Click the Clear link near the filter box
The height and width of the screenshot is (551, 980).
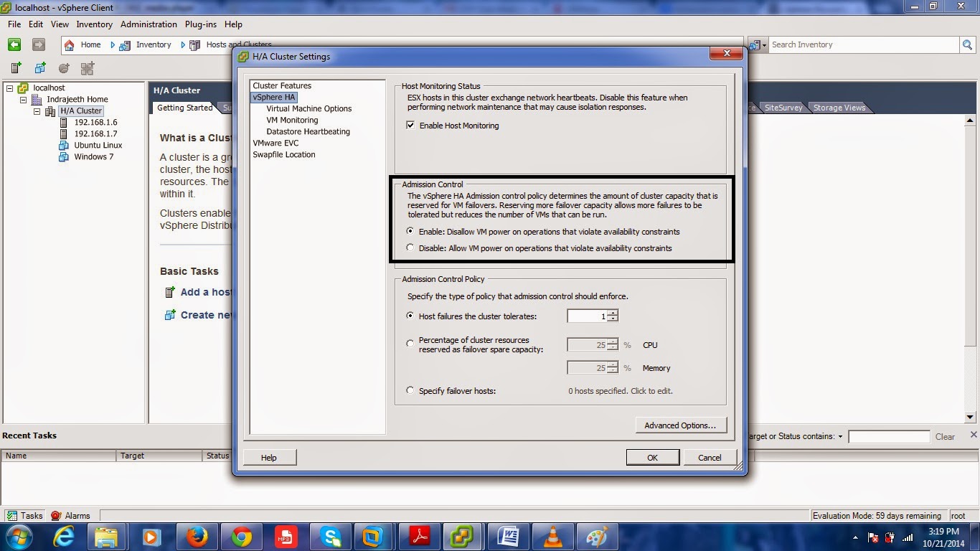click(944, 436)
